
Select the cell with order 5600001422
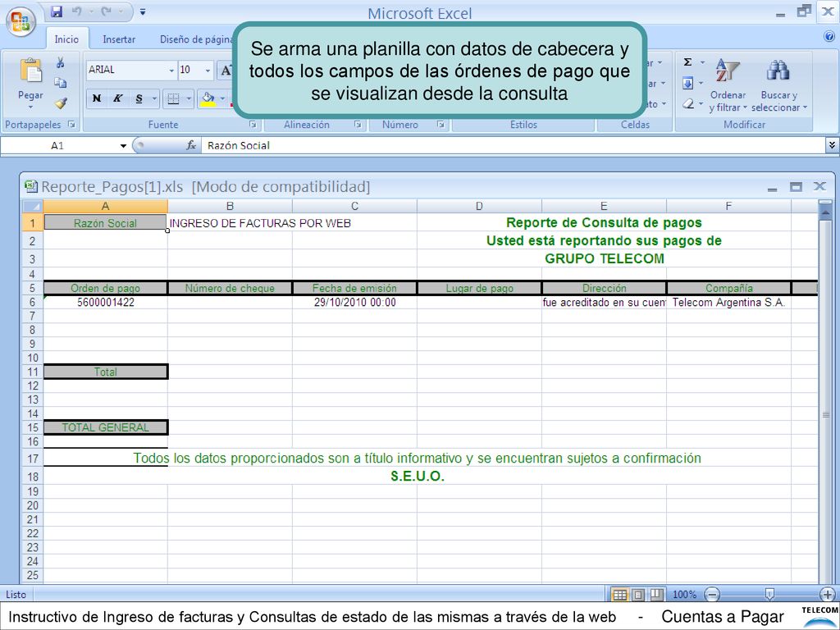pyautogui.click(x=105, y=302)
